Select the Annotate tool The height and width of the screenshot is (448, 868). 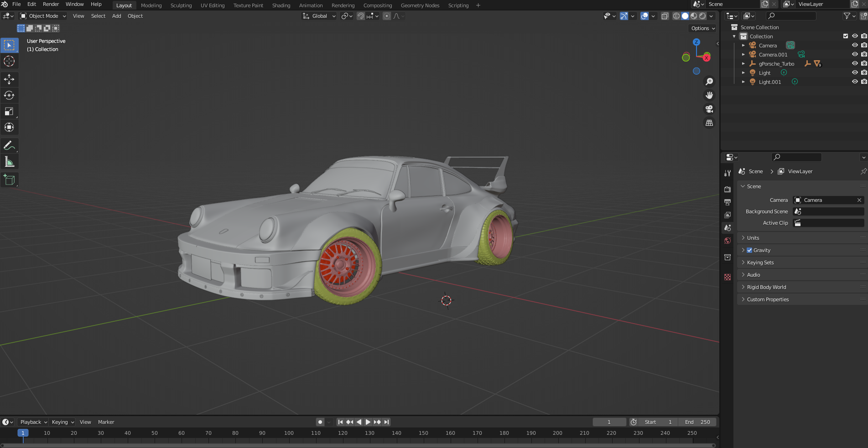coord(9,145)
